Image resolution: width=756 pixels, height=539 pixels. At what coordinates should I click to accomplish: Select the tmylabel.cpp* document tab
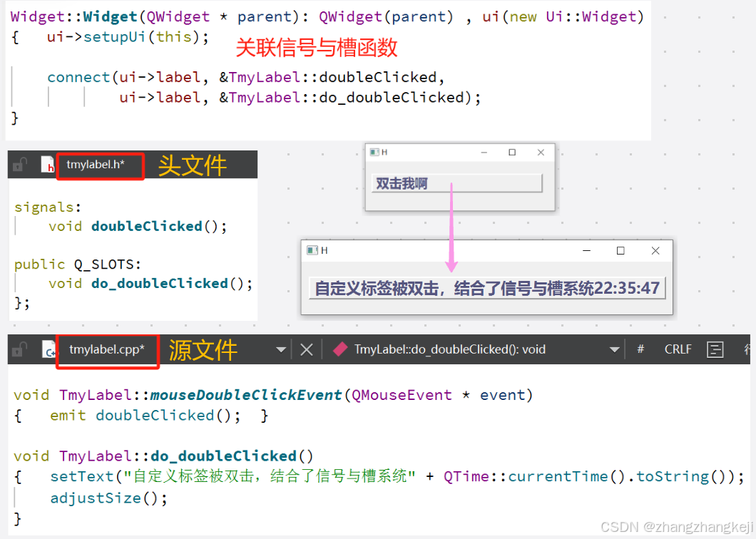[106, 349]
